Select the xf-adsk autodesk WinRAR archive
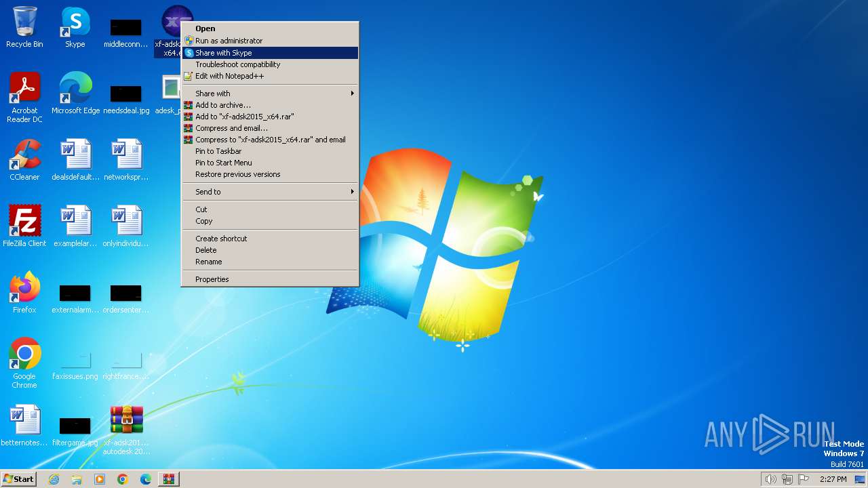This screenshot has width=868, height=488. pos(126,430)
